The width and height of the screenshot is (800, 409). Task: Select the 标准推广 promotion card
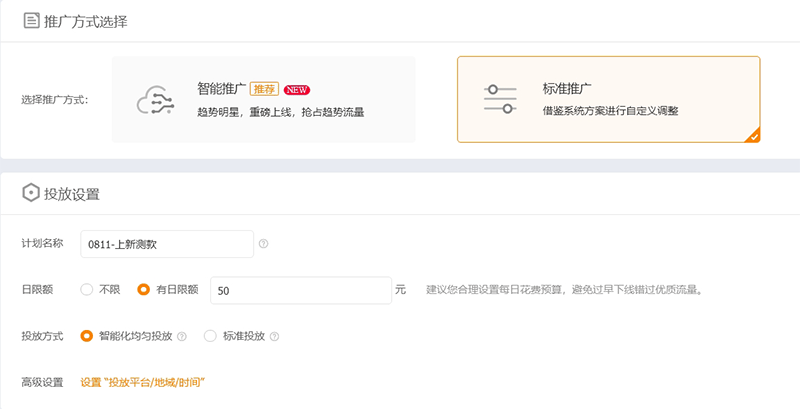[608, 99]
